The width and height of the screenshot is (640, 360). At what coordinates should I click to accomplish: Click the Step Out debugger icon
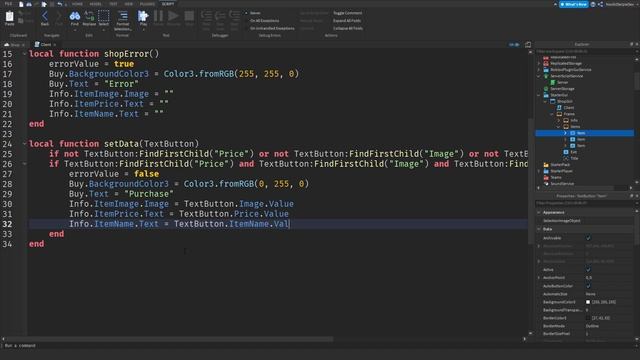coord(234,16)
